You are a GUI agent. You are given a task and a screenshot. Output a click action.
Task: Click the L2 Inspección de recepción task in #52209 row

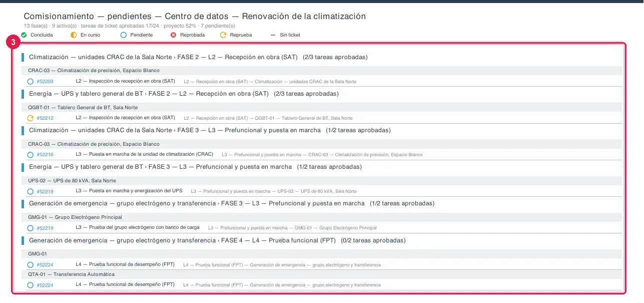(x=125, y=81)
